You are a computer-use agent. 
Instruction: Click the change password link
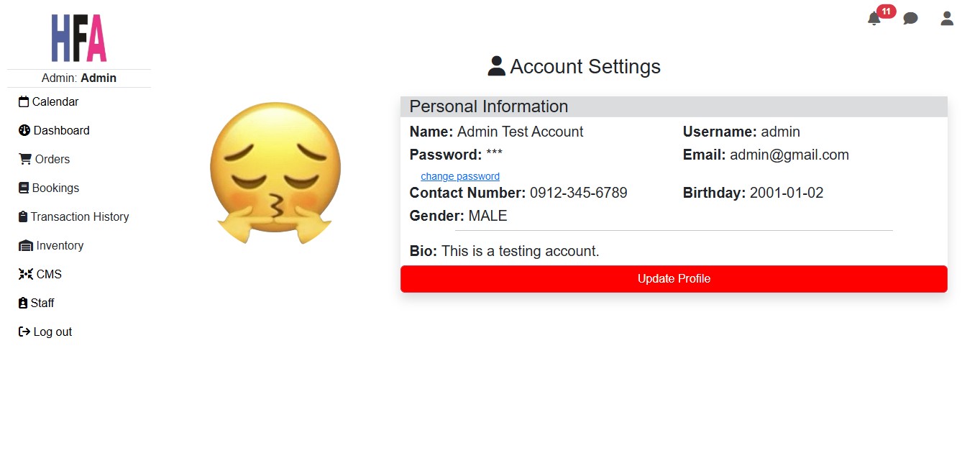click(x=460, y=176)
